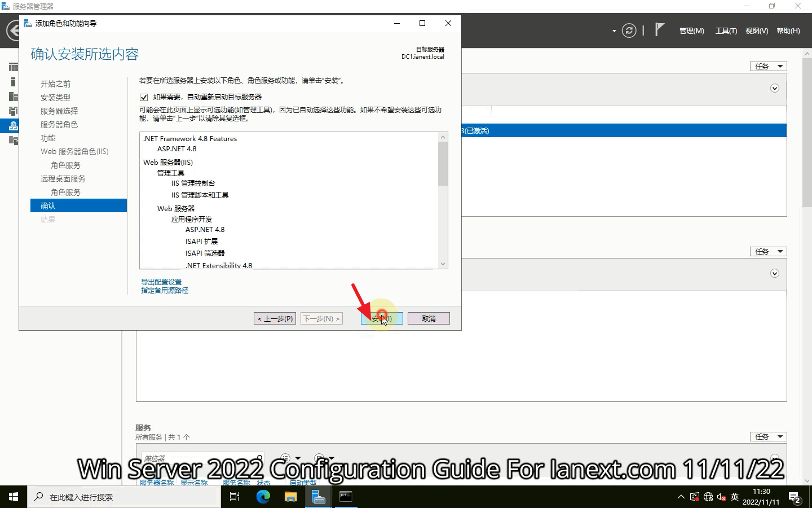The width and height of the screenshot is (812, 508).
Task: Click the up arrow of the feature list scrollbar
Action: 443,137
